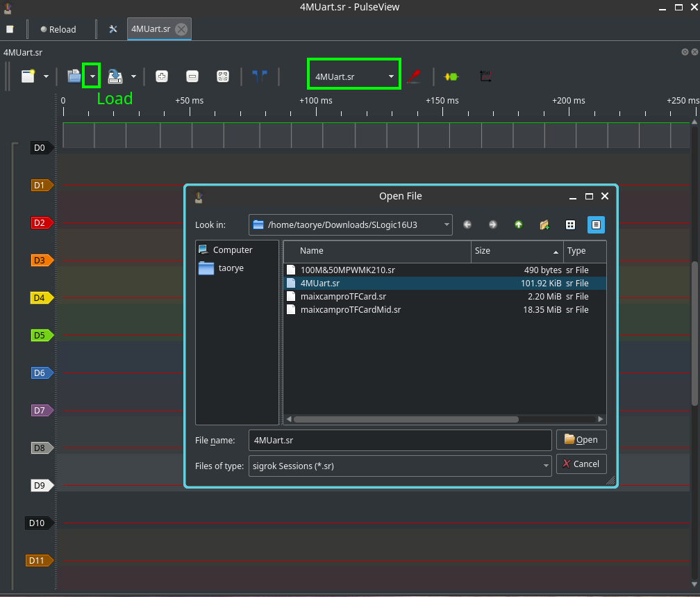Click the zoom out toolbar icon
Viewport: 700px width, 597px height.
(x=192, y=76)
